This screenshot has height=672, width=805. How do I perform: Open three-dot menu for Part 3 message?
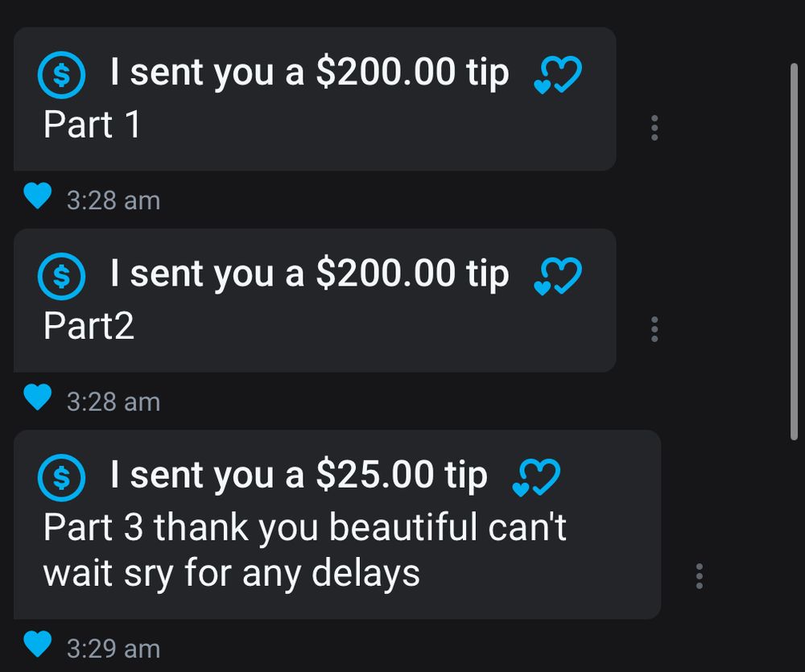coord(699,575)
